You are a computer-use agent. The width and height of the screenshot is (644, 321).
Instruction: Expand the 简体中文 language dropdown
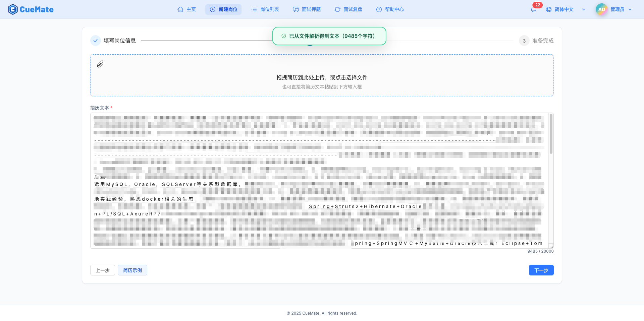click(584, 9)
